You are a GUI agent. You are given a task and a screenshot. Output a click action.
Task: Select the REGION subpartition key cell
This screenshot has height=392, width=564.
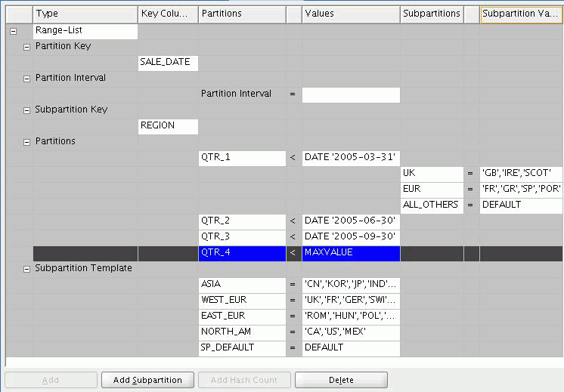[168, 126]
